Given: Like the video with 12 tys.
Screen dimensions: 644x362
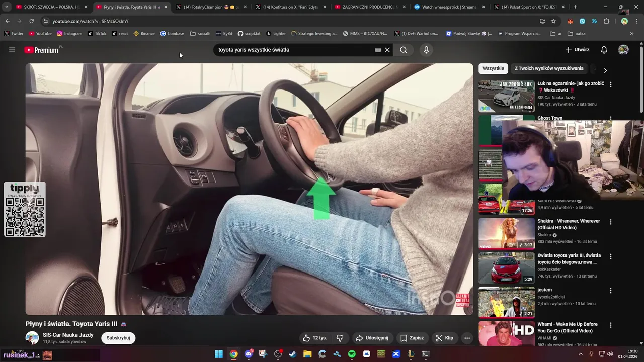Looking at the screenshot, I should [314, 338].
